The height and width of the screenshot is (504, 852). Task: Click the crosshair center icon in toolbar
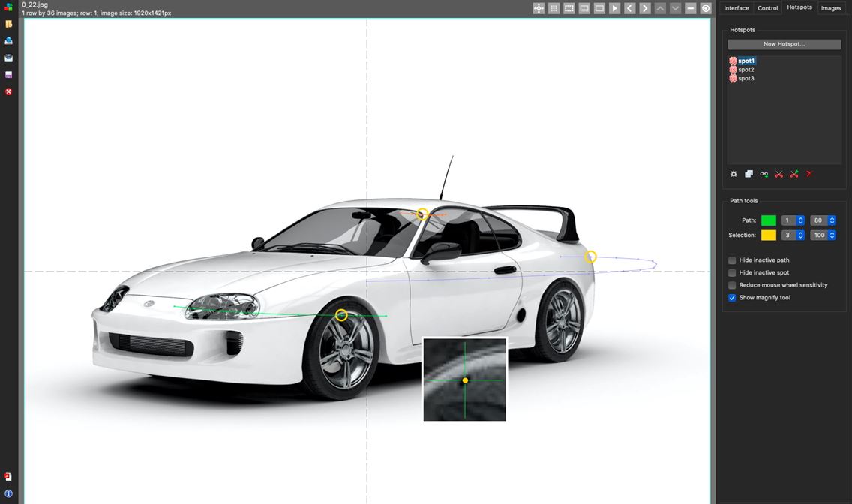[538, 8]
